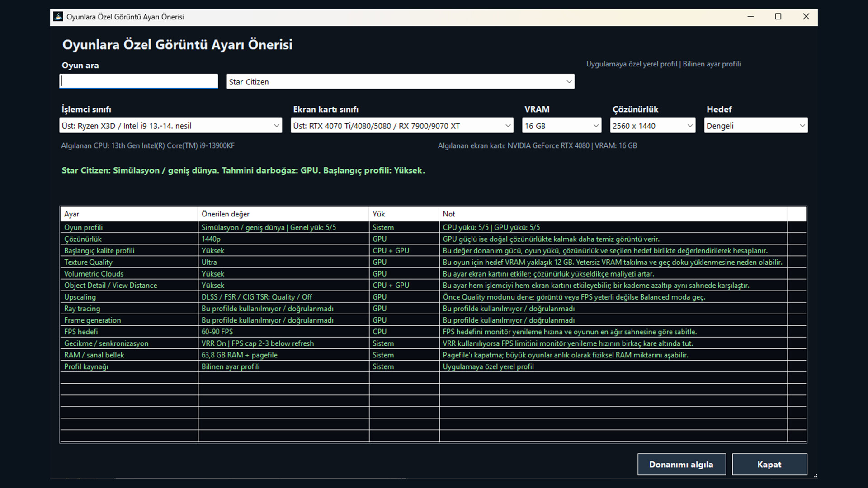Image resolution: width=868 pixels, height=488 pixels.
Task: Select the 'Başlangıç kalite profili' row
Action: (433, 251)
